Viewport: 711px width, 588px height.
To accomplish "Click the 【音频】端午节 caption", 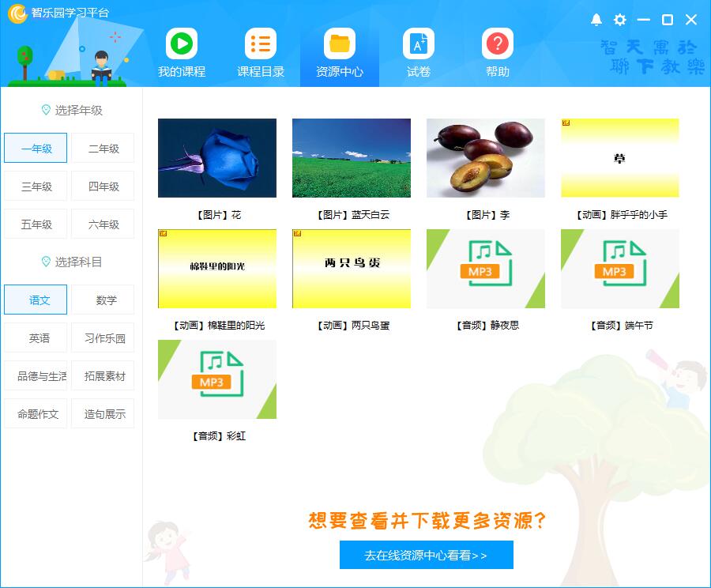I will coord(620,326).
